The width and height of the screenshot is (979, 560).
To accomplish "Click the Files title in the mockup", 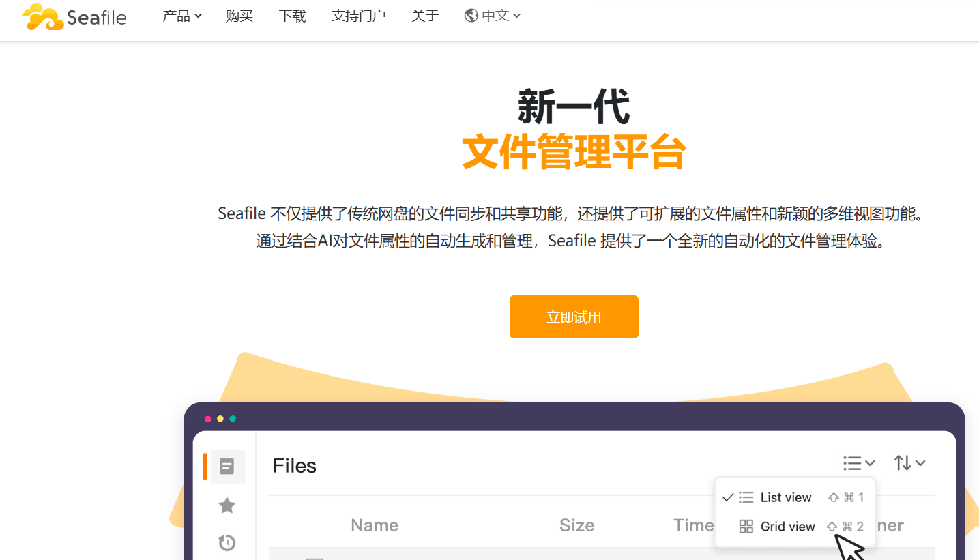I will [x=295, y=466].
